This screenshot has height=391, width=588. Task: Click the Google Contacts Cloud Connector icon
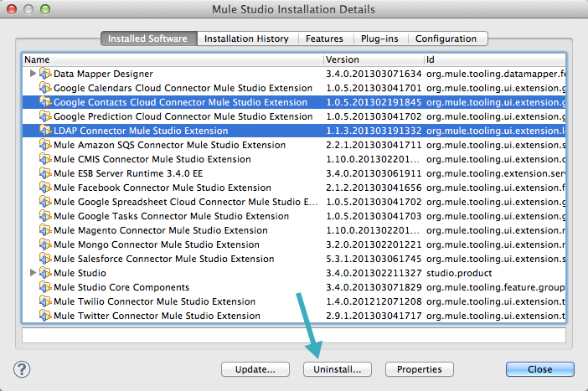pos(45,102)
